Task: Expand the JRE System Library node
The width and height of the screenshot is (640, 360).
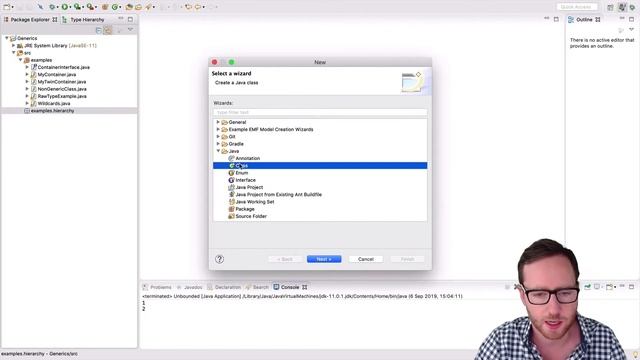Action: (x=13, y=45)
